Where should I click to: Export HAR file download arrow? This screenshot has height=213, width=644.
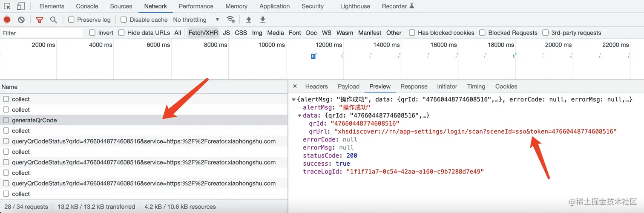pyautogui.click(x=263, y=20)
